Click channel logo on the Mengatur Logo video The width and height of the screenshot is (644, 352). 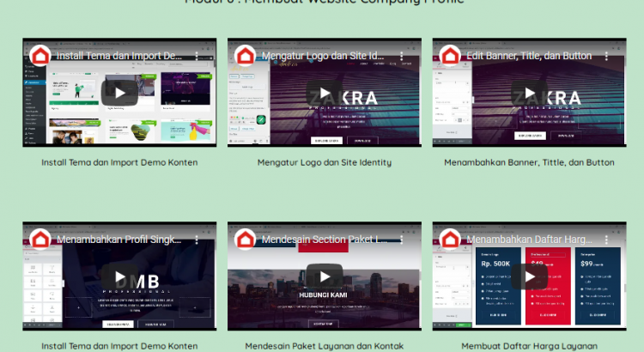coord(245,56)
